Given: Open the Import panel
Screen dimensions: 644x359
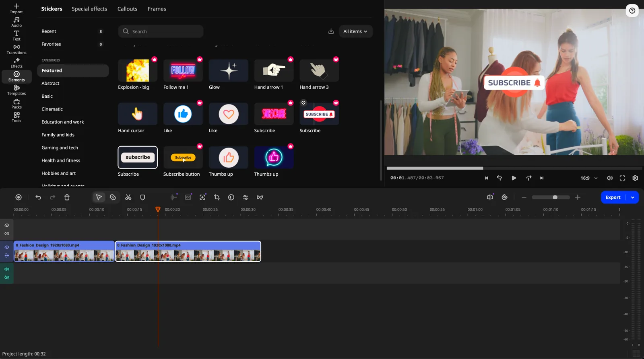Looking at the screenshot, I should pos(17,8).
